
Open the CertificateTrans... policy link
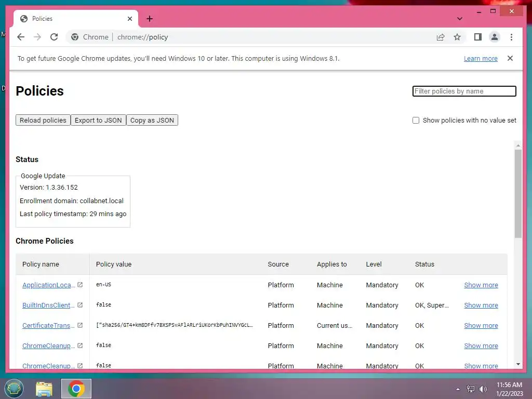(x=48, y=326)
